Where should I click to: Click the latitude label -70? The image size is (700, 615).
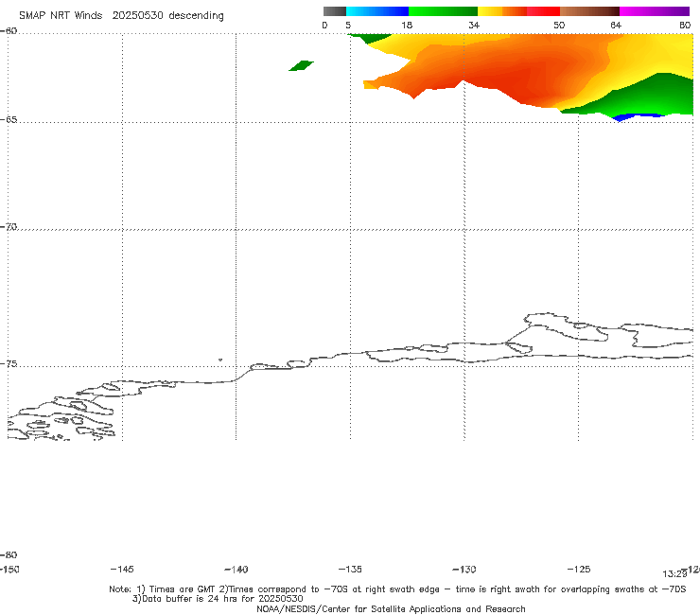(9, 227)
